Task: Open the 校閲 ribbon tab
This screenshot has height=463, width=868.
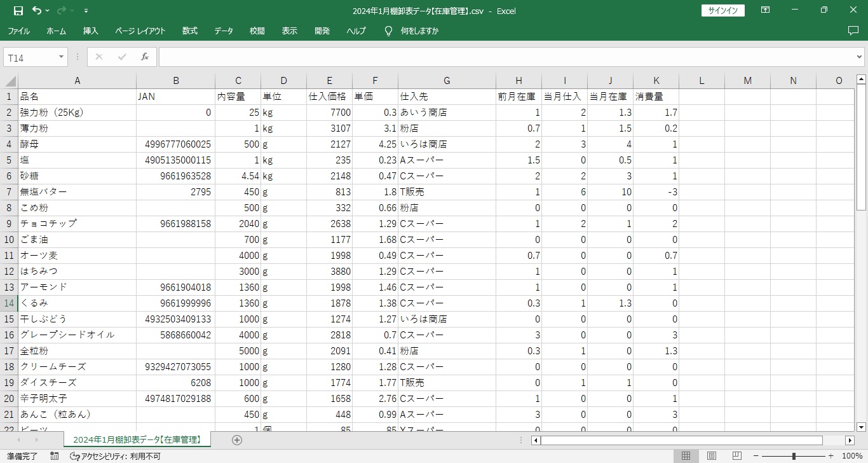Action: [257, 31]
